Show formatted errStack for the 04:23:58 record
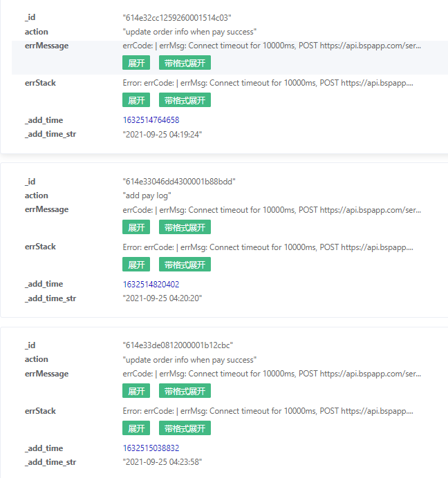The height and width of the screenshot is (478, 448). (185, 428)
